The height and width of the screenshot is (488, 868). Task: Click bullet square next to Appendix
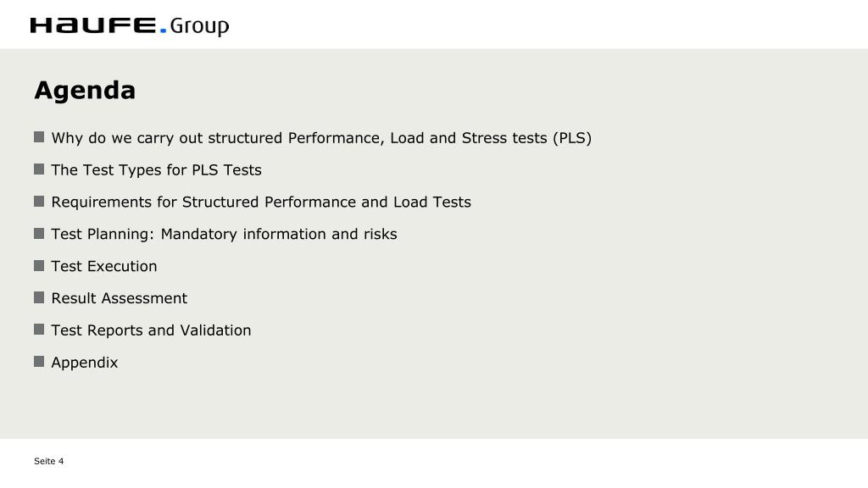(x=39, y=361)
